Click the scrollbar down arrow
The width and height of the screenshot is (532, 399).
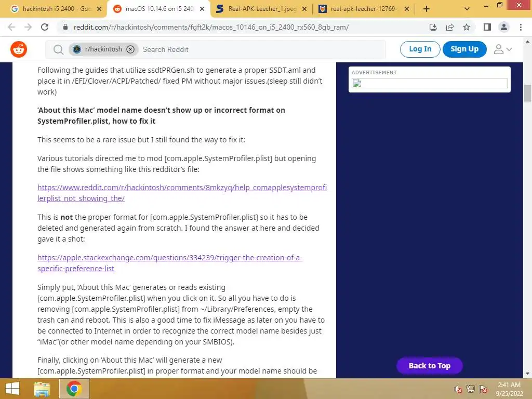point(528,374)
